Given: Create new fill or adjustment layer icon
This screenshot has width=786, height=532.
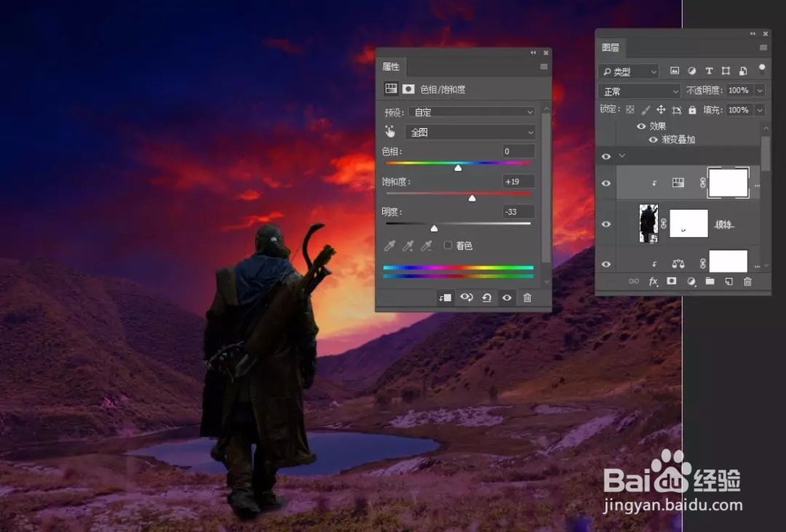Looking at the screenshot, I should click(691, 281).
